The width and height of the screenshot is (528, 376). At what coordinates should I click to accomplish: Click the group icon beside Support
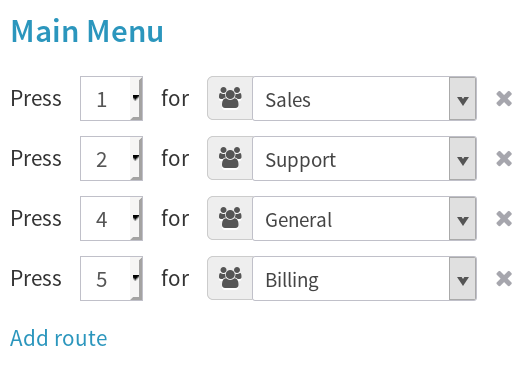[x=230, y=158]
